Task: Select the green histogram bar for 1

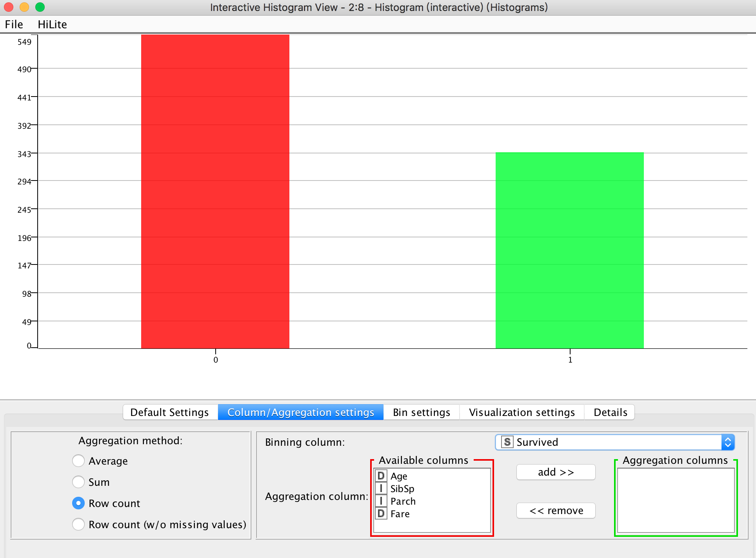Action: pyautogui.click(x=570, y=250)
